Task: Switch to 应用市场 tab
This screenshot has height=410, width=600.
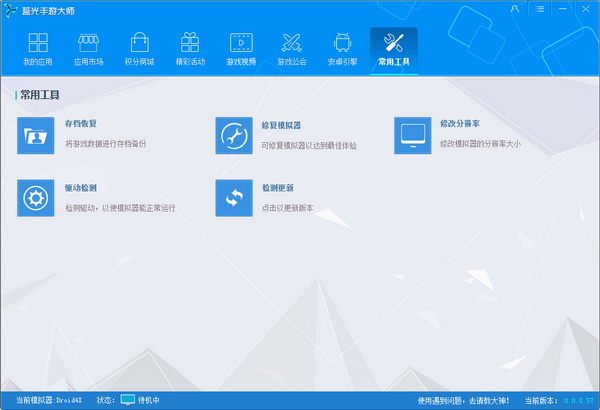Action: click(x=88, y=50)
